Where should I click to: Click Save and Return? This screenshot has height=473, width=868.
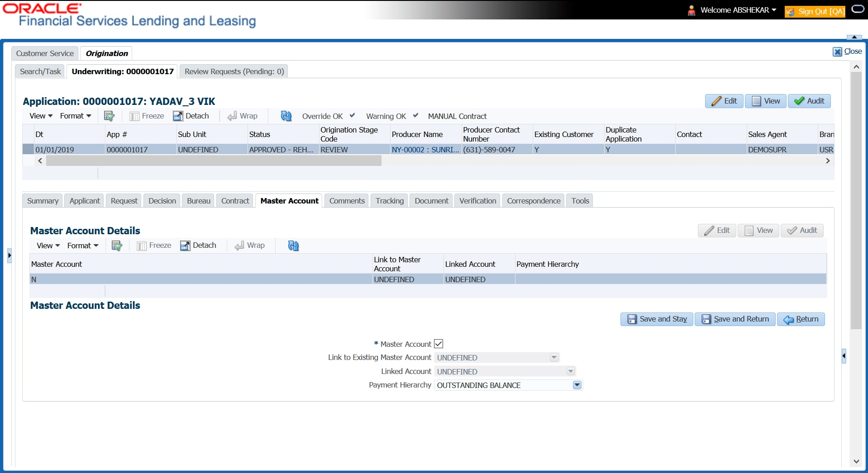point(735,319)
